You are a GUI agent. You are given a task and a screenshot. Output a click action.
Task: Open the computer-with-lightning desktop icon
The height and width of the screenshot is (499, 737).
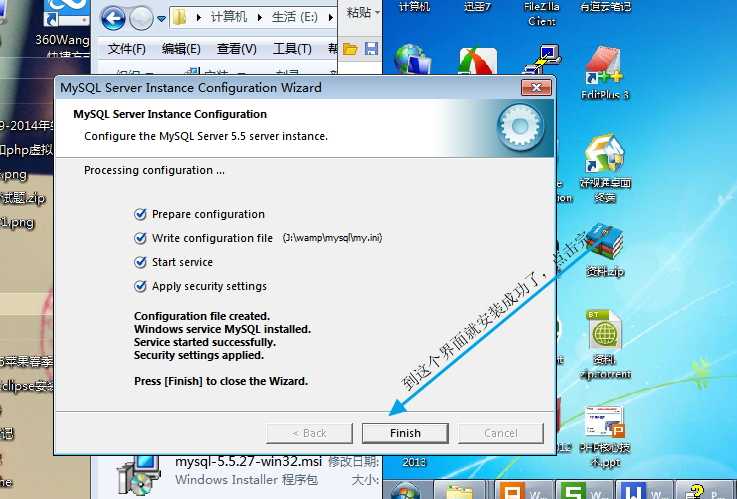tap(542, 59)
